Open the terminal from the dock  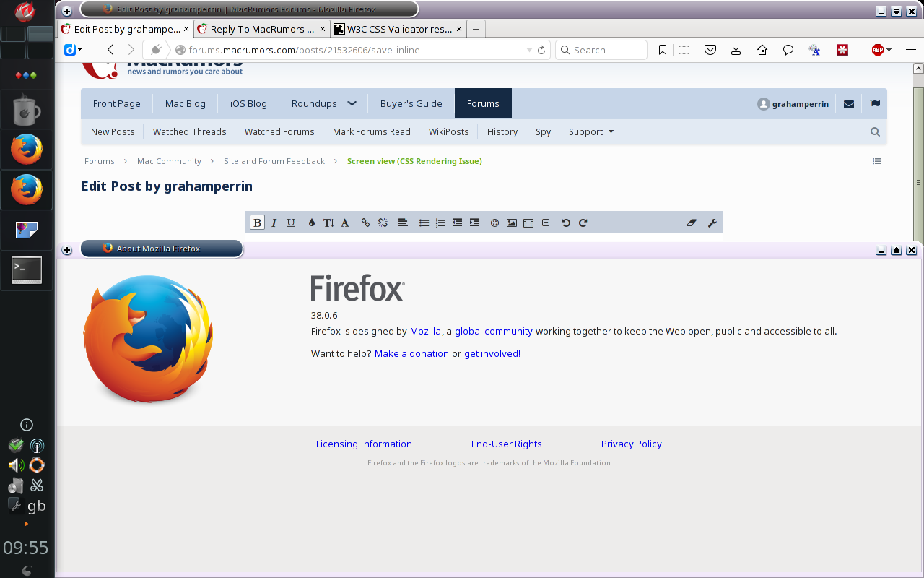(x=27, y=270)
